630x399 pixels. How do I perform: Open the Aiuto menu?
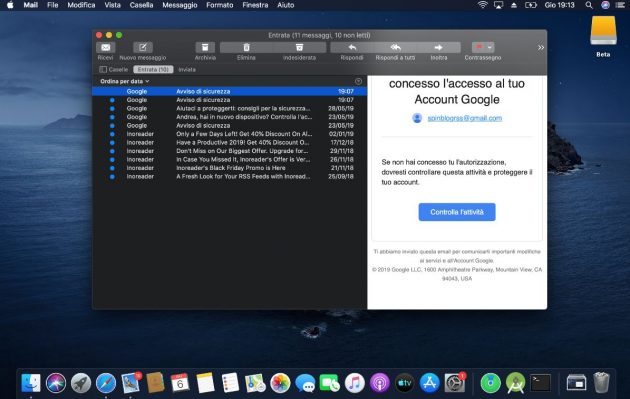[x=286, y=5]
